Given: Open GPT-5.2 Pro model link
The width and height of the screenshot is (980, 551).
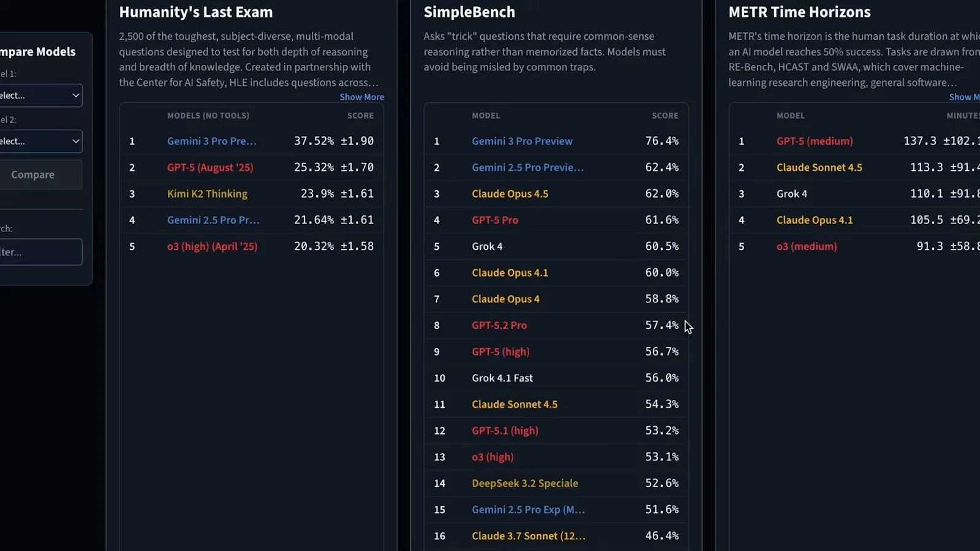Looking at the screenshot, I should [x=499, y=325].
